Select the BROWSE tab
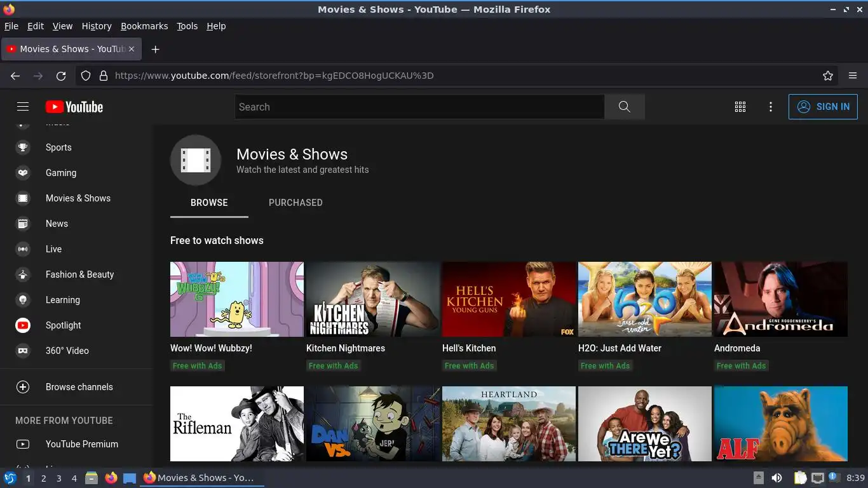This screenshot has width=868, height=488. pos(209,203)
